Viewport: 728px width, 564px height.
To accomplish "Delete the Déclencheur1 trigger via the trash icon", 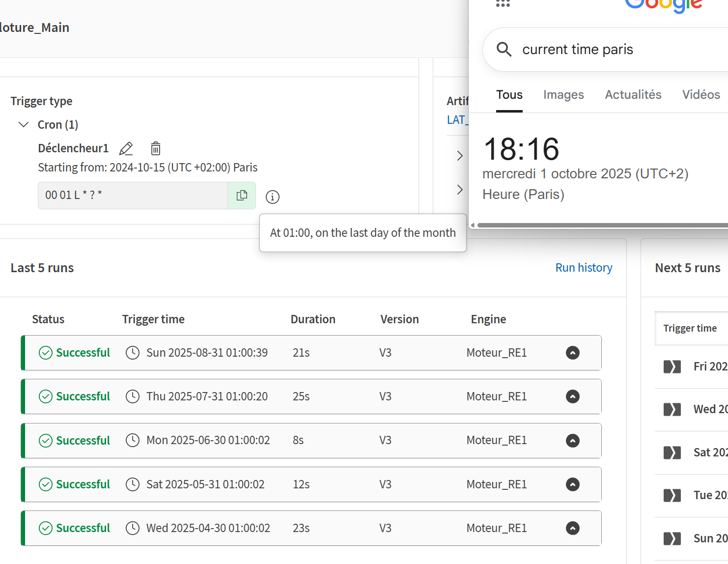I will [155, 148].
